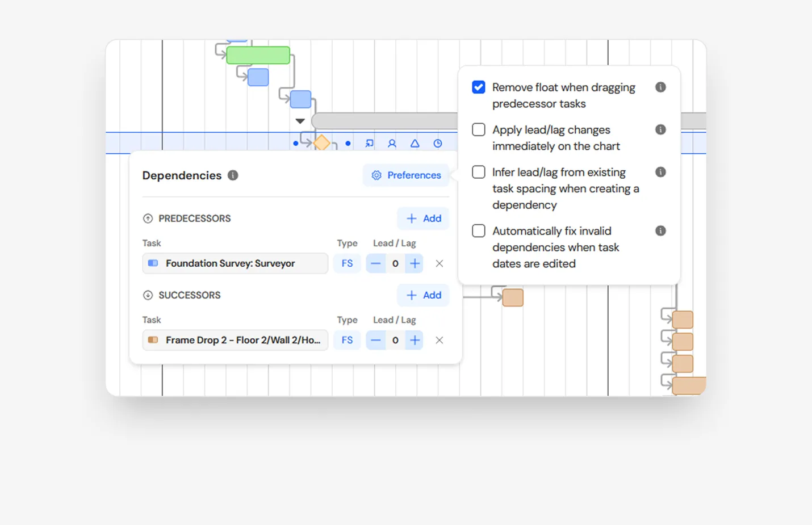
Task: Open the Preferences button in Dependencies panel
Action: [x=406, y=175]
